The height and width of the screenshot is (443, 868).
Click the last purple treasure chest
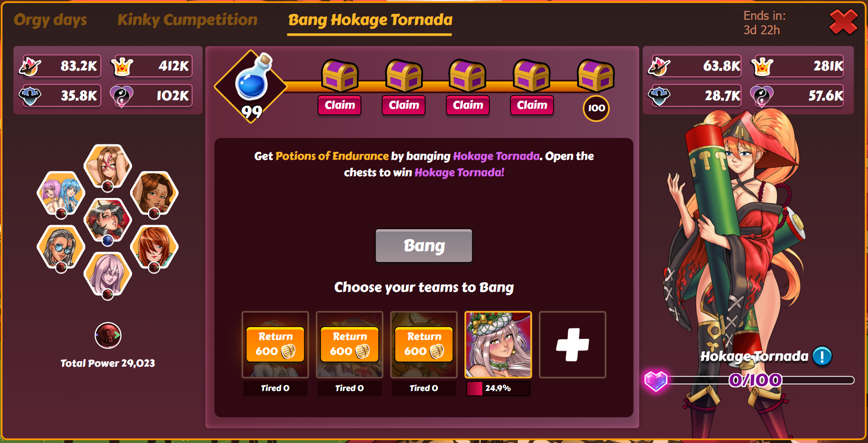(x=596, y=75)
